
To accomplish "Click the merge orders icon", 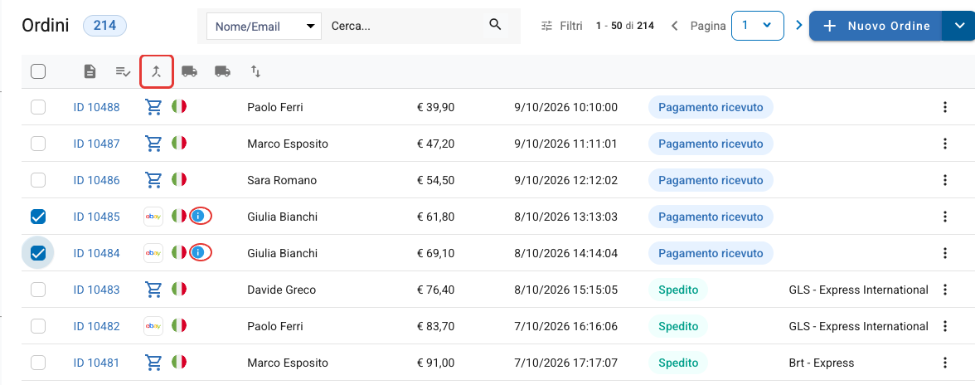I will [157, 71].
